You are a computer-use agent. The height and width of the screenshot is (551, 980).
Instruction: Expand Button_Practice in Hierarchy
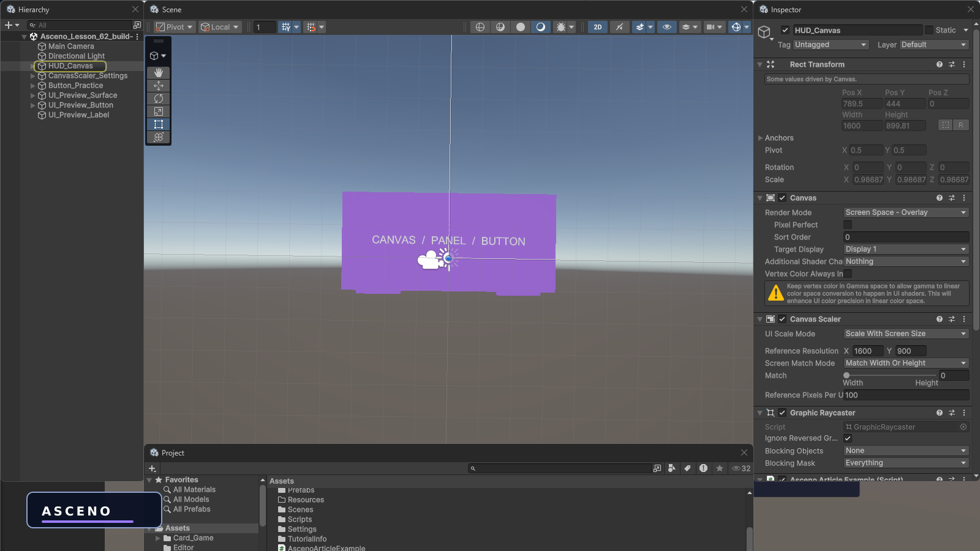coord(32,86)
